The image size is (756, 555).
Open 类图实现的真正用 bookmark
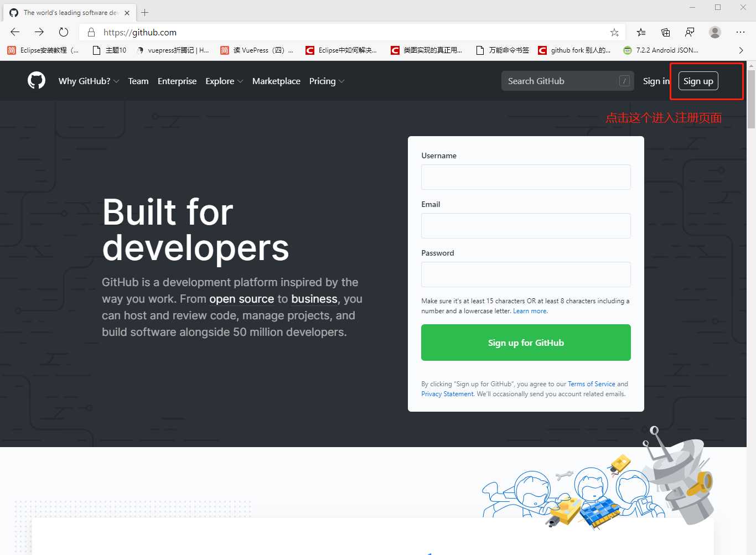tap(426, 50)
